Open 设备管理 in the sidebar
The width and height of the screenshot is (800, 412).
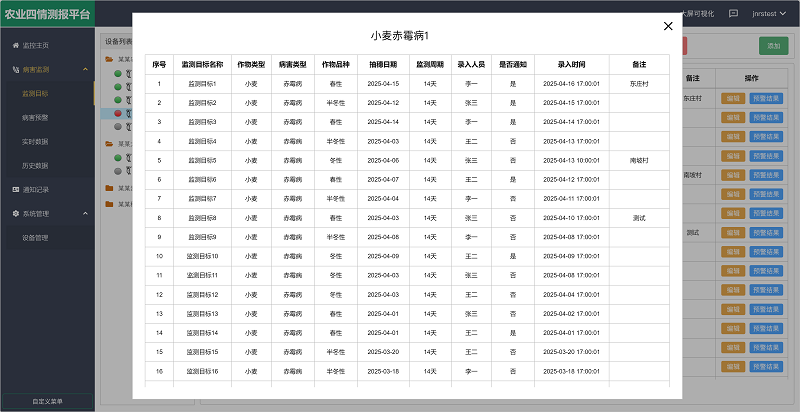click(35, 237)
